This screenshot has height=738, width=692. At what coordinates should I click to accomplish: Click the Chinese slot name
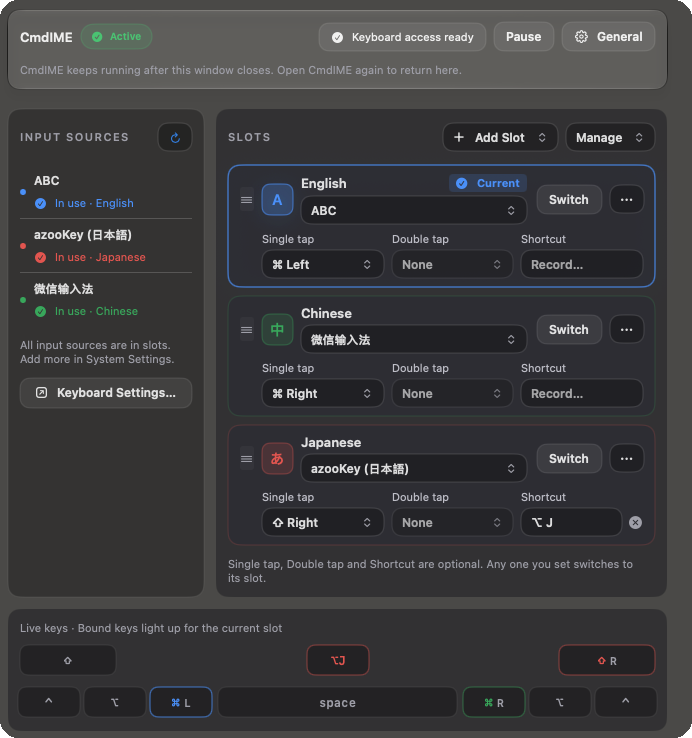point(326,313)
